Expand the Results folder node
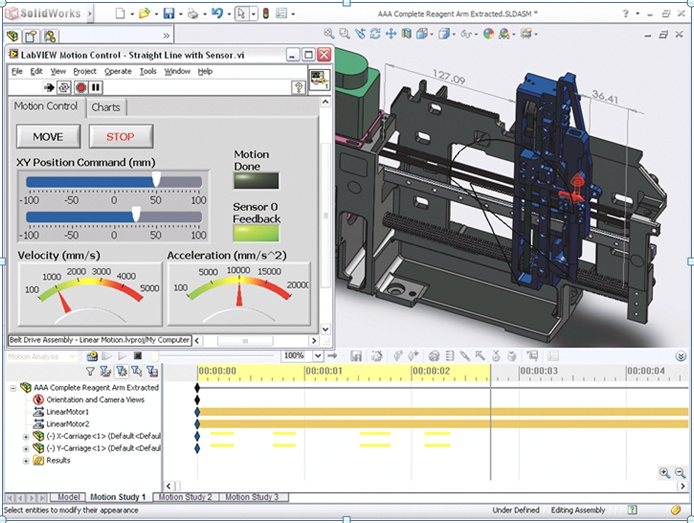 point(27,461)
